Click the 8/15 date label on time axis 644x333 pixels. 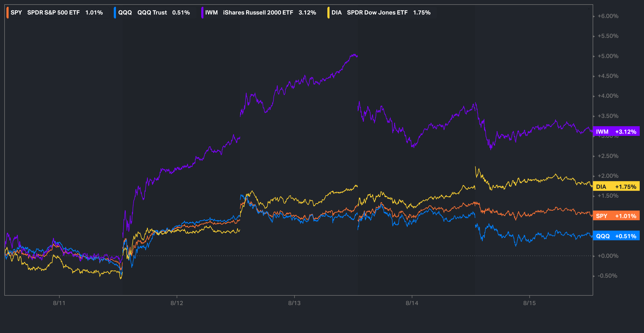pos(529,303)
